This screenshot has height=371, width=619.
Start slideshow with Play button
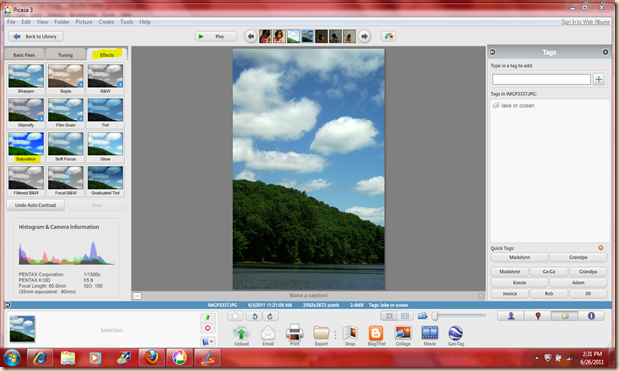[216, 36]
